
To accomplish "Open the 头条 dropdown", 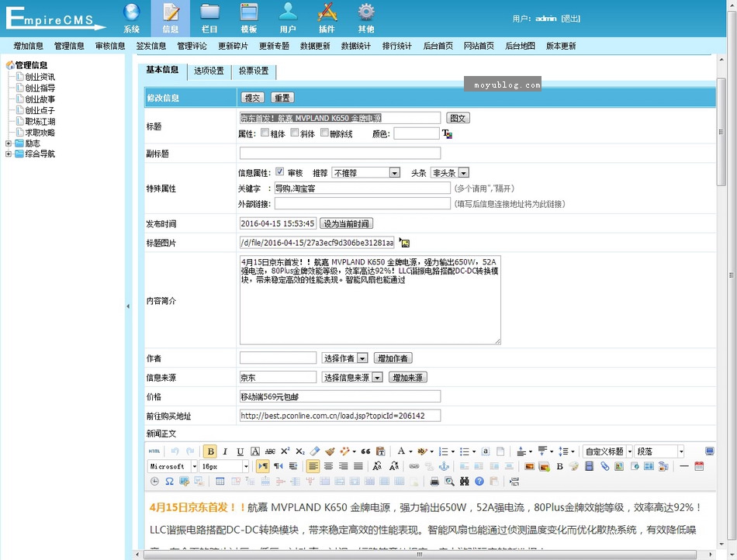I will coord(450,173).
